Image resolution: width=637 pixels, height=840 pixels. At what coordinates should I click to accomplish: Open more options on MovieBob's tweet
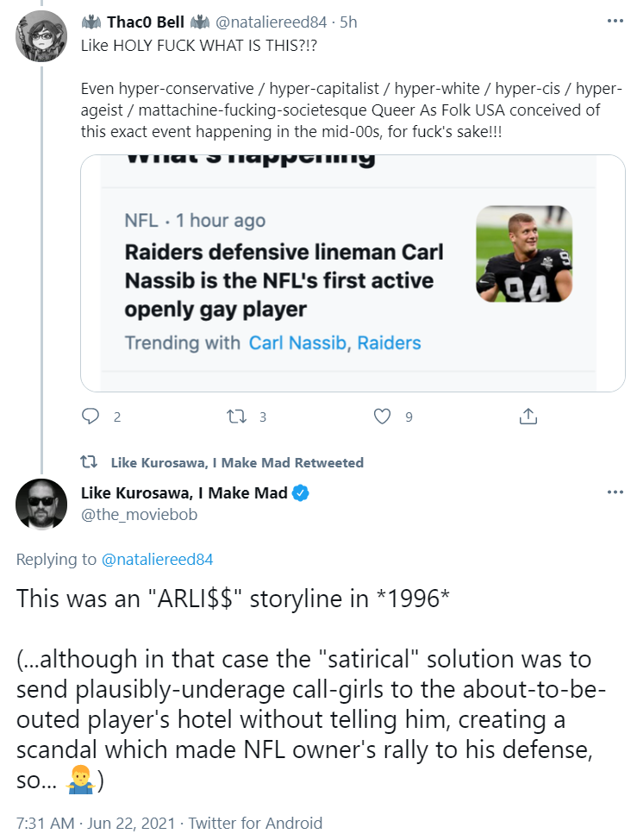(615, 492)
